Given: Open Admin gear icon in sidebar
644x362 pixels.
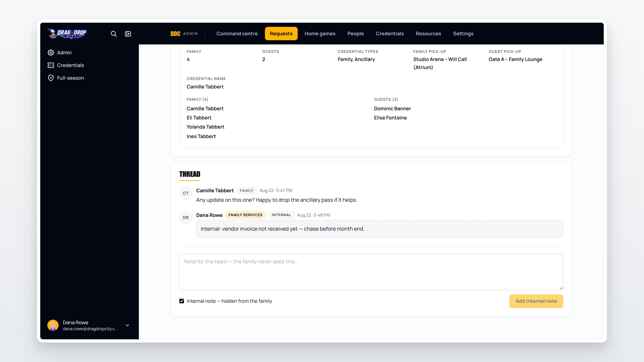Looking at the screenshot, I should 51,52.
